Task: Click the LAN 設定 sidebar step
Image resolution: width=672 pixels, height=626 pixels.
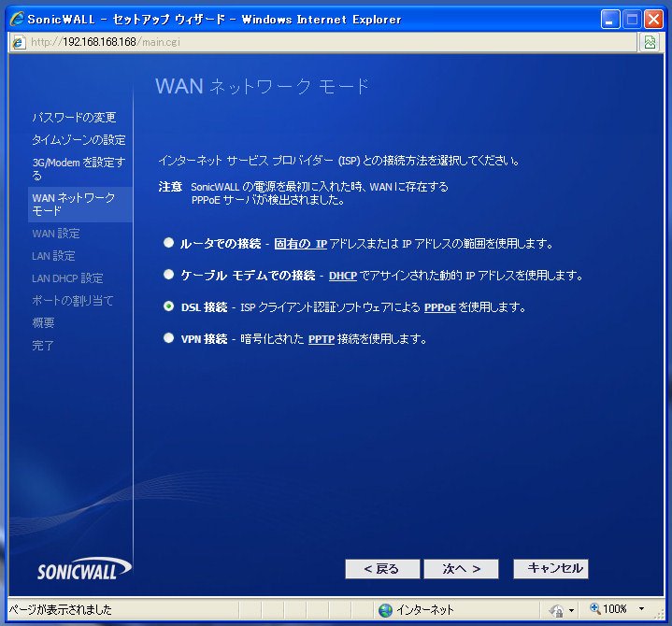Action: pyautogui.click(x=53, y=256)
